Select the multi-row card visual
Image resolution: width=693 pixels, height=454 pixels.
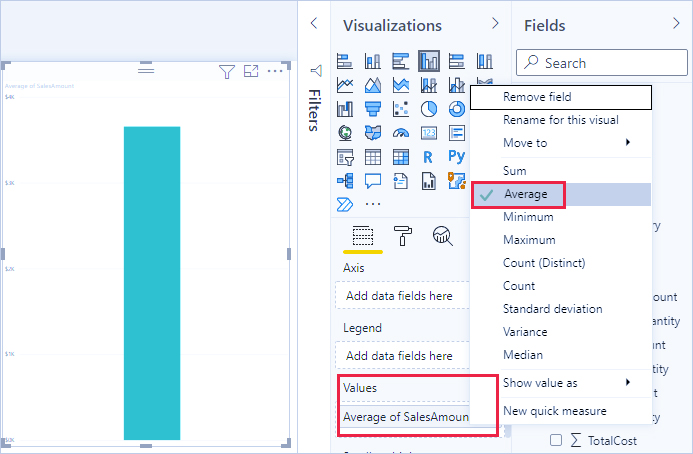click(x=457, y=133)
